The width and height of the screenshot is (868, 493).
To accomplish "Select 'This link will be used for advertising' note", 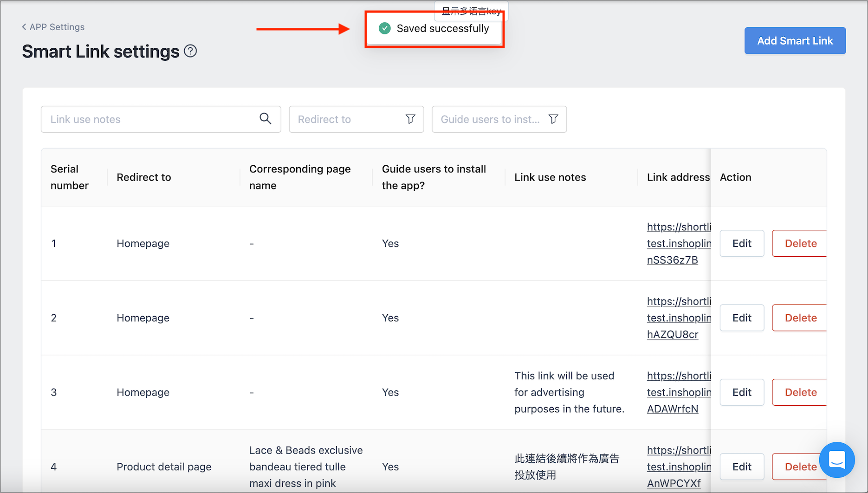I will pos(569,392).
